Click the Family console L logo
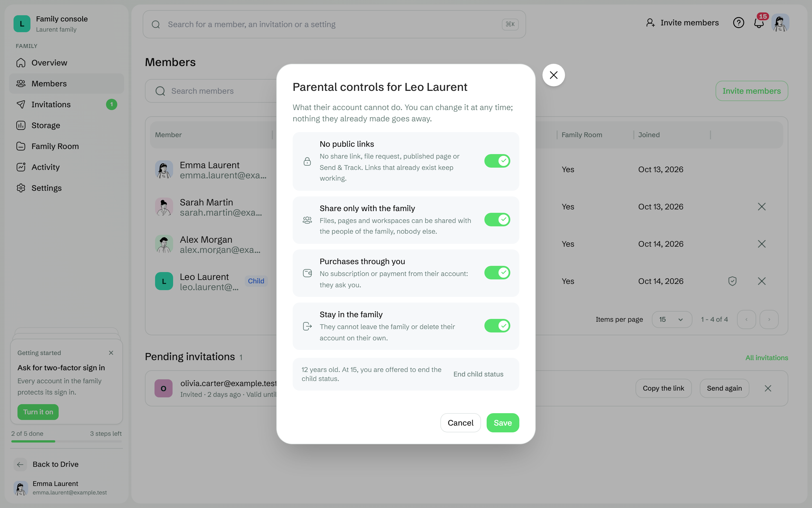Screen dimensions: 812x508 pos(22,24)
